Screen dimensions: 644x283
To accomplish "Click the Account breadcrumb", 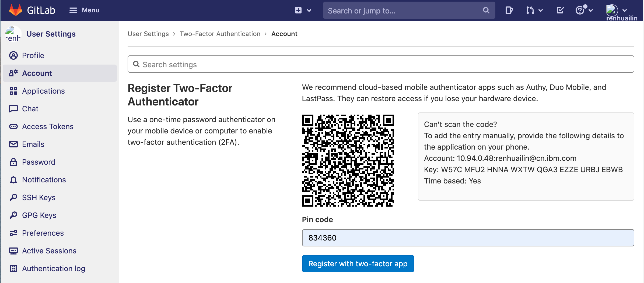I will (284, 34).
